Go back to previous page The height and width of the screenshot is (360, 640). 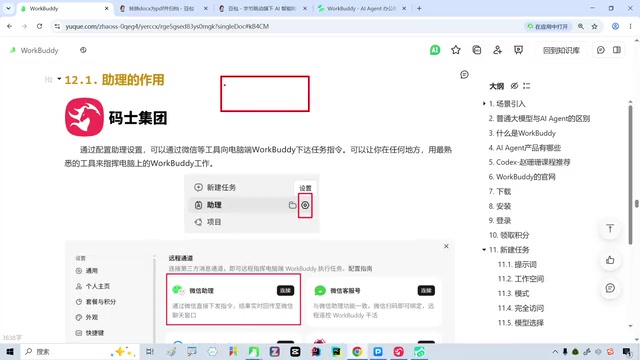tap(9, 26)
